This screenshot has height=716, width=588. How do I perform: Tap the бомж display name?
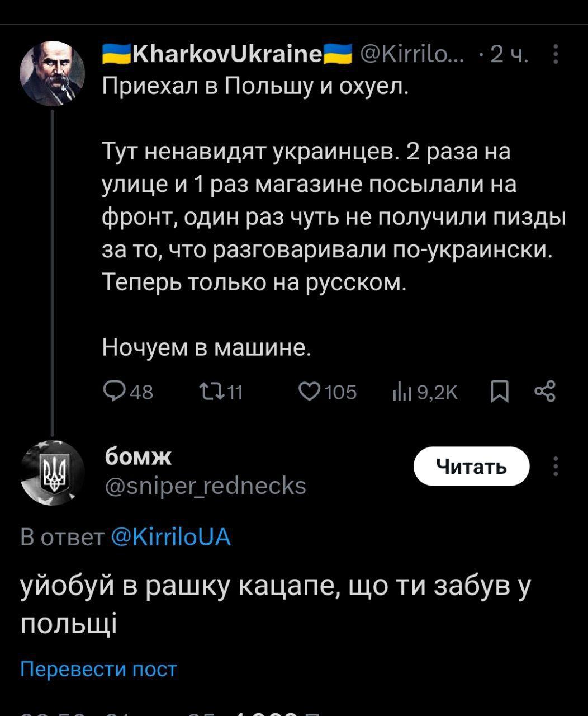coord(138,456)
